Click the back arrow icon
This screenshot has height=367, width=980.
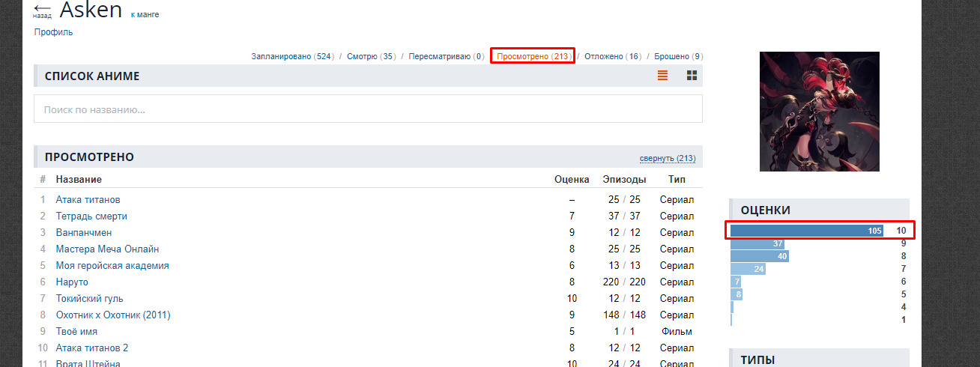point(42,8)
